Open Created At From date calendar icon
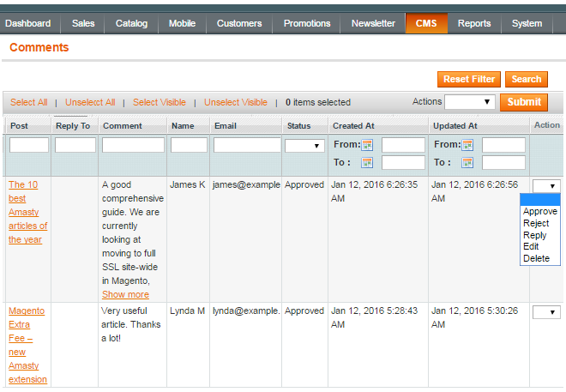 (x=367, y=145)
